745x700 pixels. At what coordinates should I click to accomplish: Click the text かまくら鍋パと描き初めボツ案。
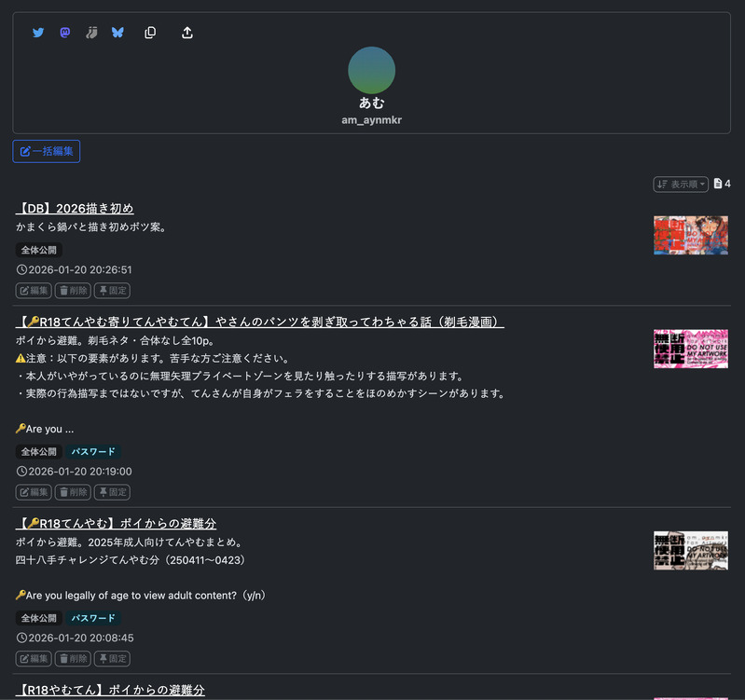pos(91,227)
